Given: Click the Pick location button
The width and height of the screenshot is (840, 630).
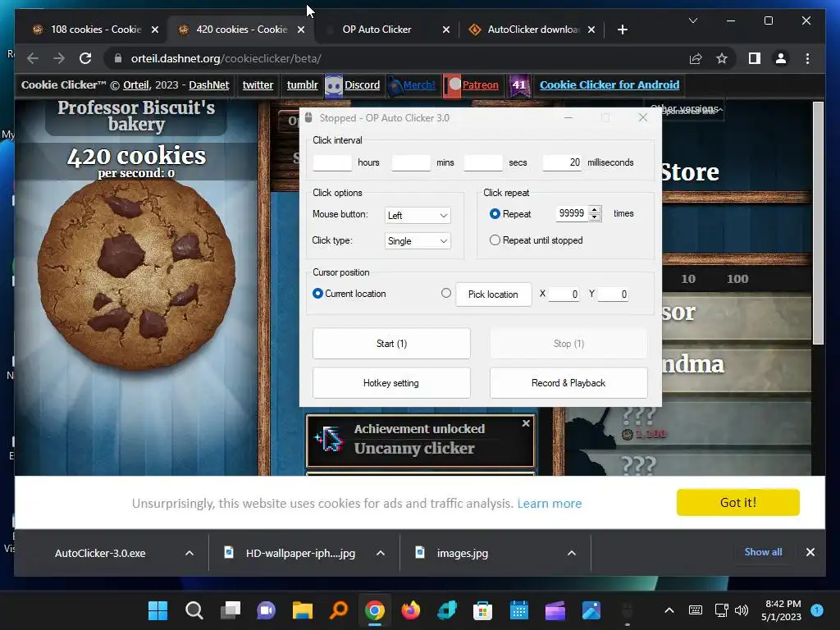Looking at the screenshot, I should point(493,294).
